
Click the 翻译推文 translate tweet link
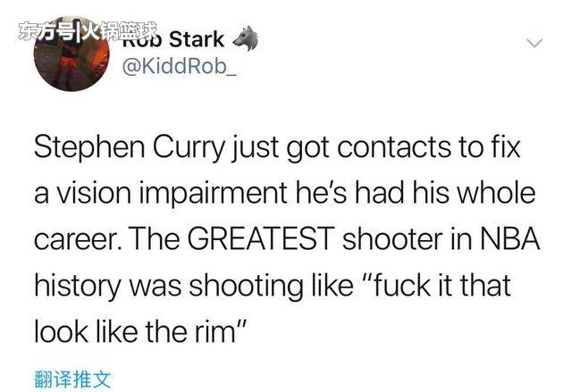click(x=72, y=379)
